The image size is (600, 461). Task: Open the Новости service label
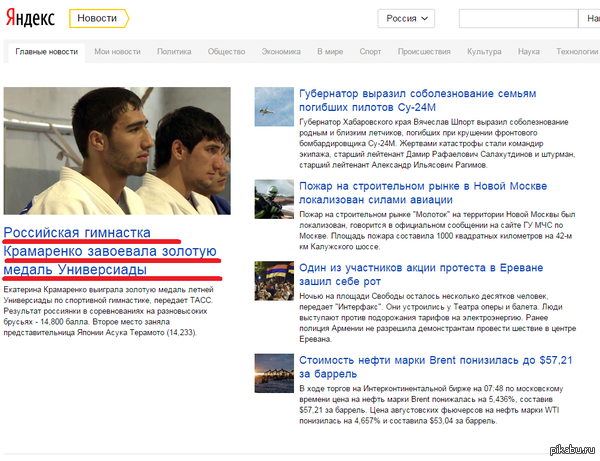point(97,18)
